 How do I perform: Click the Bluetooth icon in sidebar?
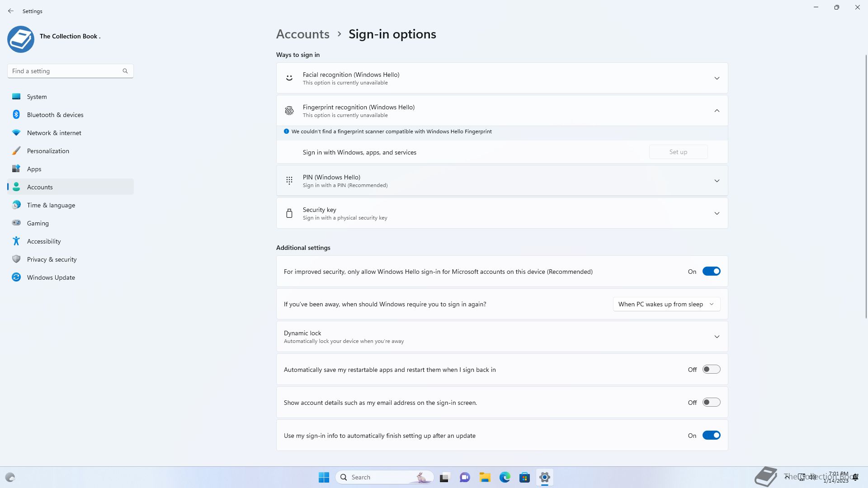click(16, 114)
